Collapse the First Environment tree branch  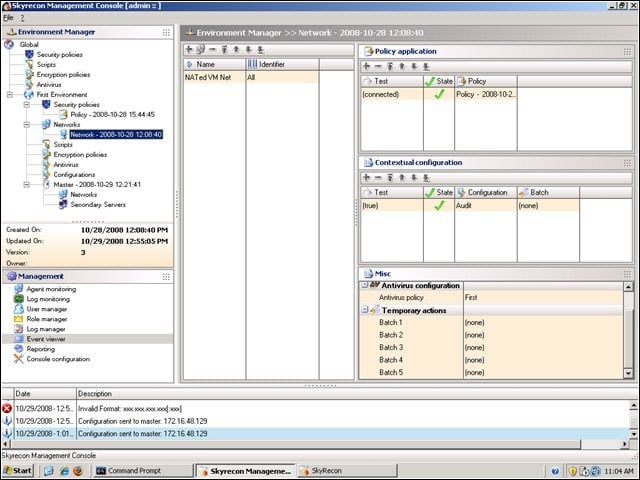pyautogui.click(x=10, y=94)
